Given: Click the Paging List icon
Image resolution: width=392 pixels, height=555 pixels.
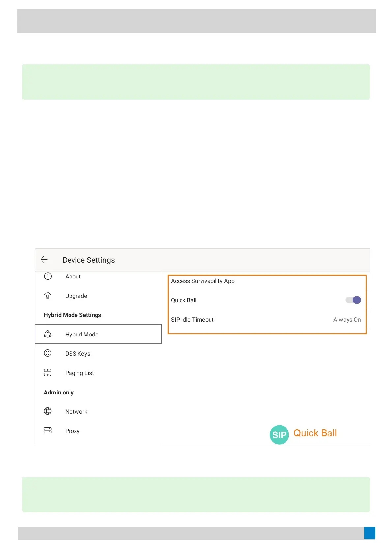Looking at the screenshot, I should coord(48,373).
